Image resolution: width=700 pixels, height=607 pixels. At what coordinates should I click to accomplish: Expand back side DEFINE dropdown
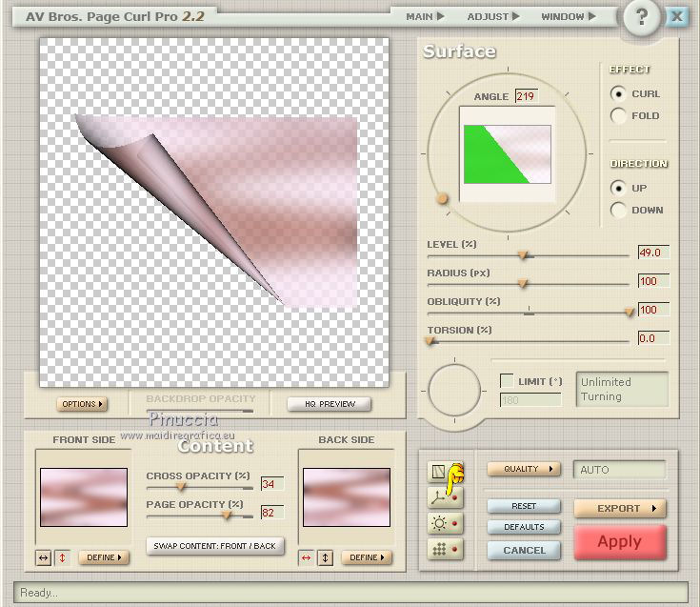click(x=367, y=557)
